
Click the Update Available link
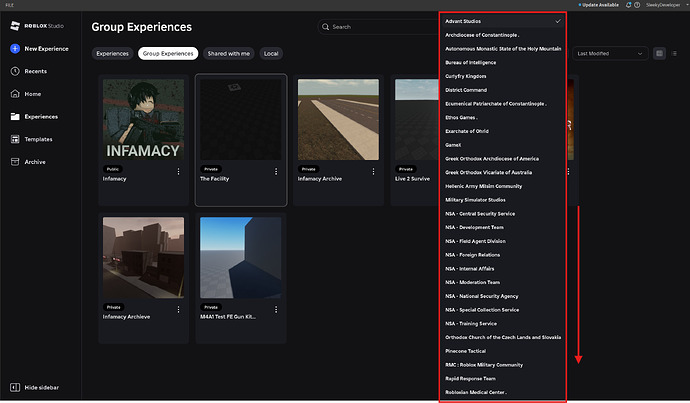click(599, 5)
